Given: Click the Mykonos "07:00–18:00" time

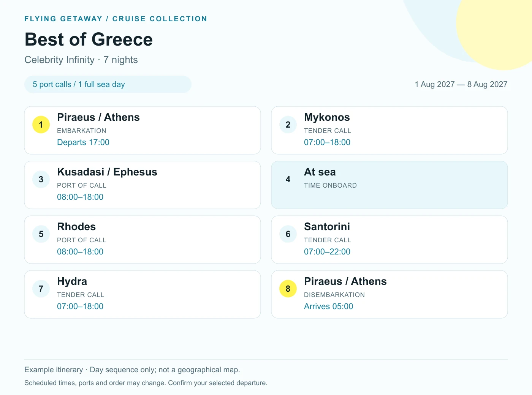Looking at the screenshot, I should [x=327, y=142].
